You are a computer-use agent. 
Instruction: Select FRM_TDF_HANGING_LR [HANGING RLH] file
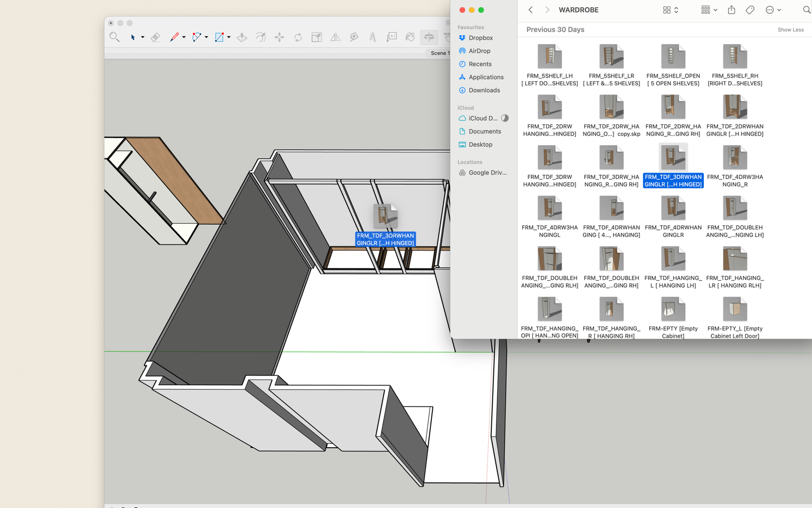tap(735, 258)
